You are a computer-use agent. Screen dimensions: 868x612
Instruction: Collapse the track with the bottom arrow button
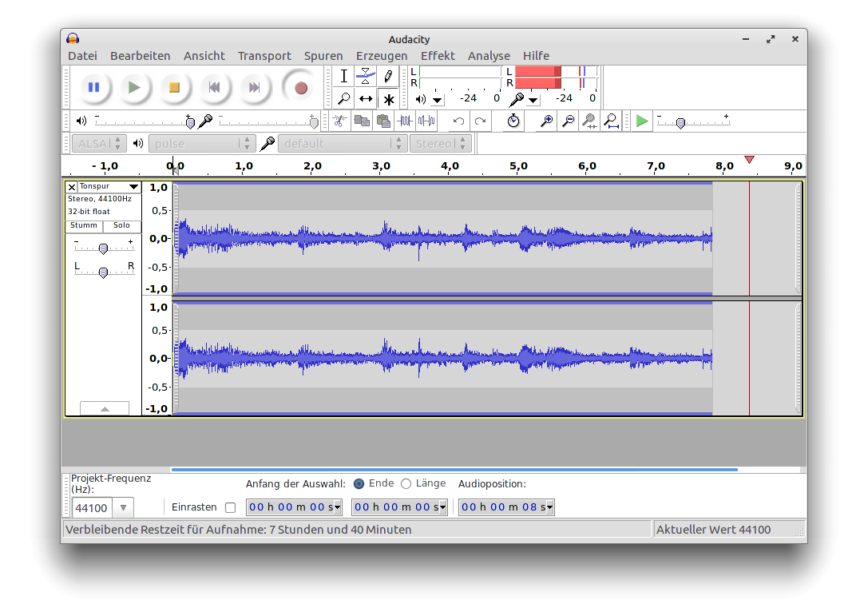pos(104,408)
